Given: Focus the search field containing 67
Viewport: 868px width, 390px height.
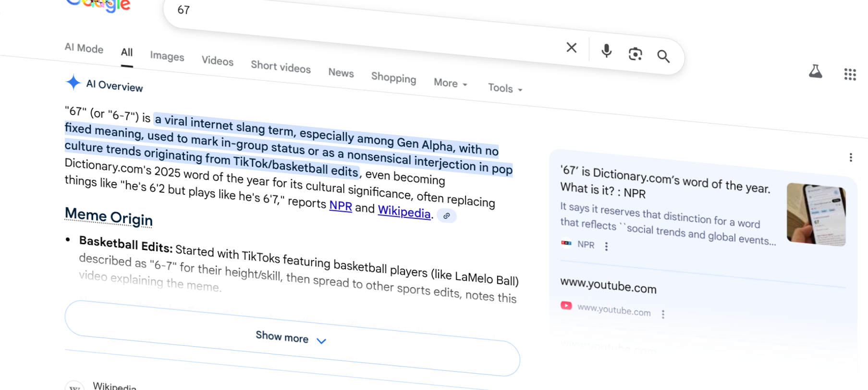Looking at the screenshot, I should pyautogui.click(x=365, y=28).
